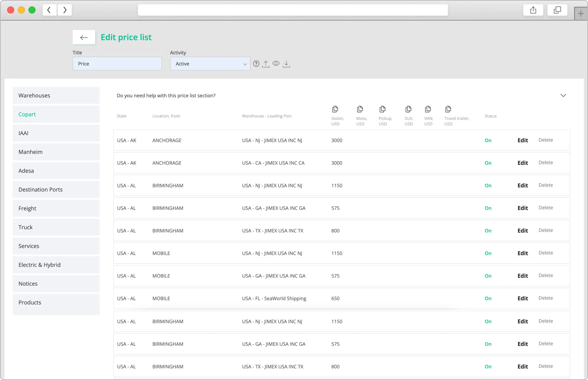The height and width of the screenshot is (380, 588).
Task: Edit the Mobile SeaWorld Shipping row
Action: point(523,299)
